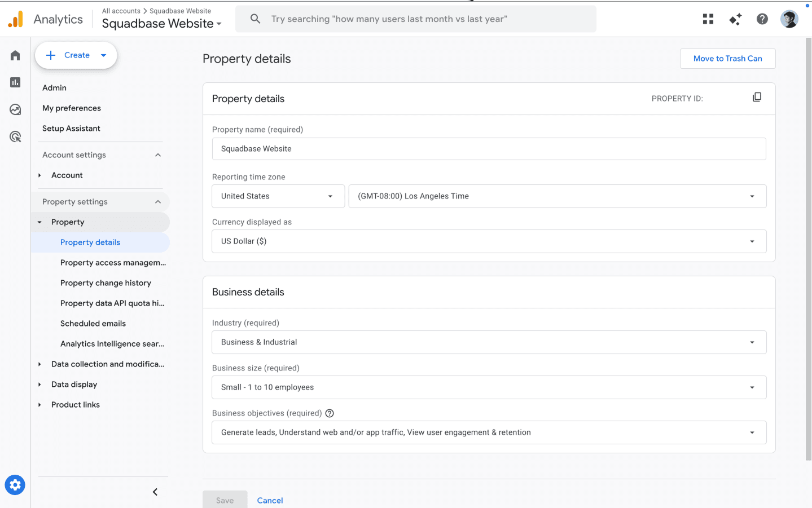Open the Google apps grid icon

pos(708,19)
